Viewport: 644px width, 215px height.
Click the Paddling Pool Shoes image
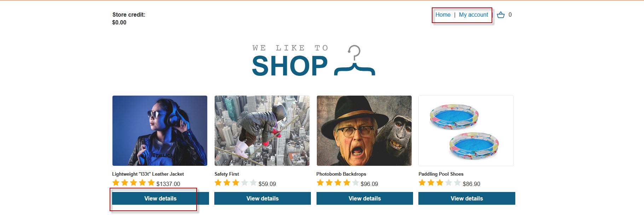(466, 131)
